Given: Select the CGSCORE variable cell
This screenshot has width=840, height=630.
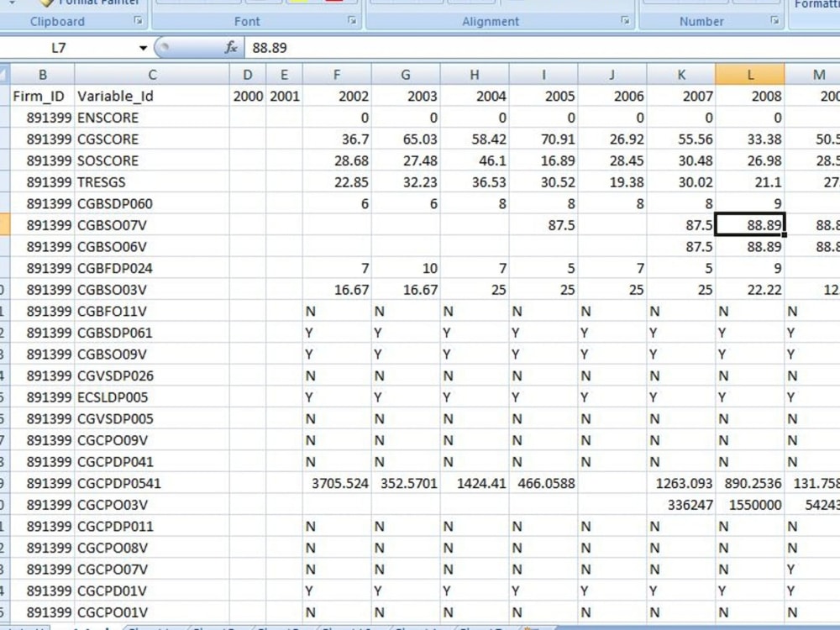Looking at the screenshot, I should 152,139.
